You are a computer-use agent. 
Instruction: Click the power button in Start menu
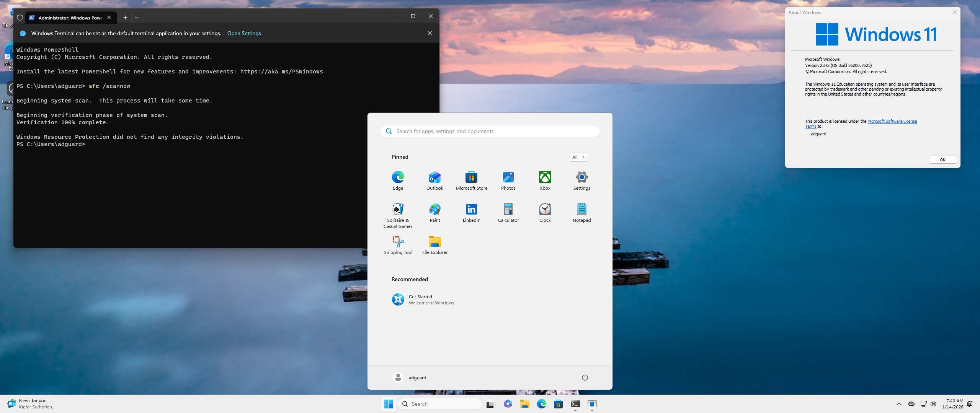click(x=585, y=377)
